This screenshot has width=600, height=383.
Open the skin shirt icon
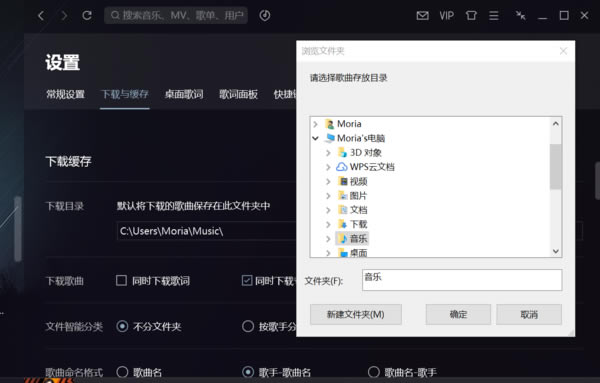(471, 16)
